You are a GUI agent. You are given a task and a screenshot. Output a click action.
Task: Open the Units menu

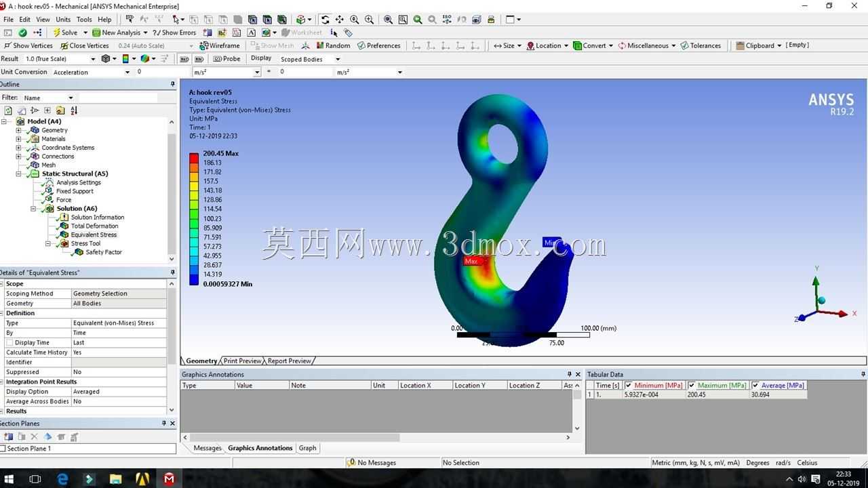click(63, 20)
